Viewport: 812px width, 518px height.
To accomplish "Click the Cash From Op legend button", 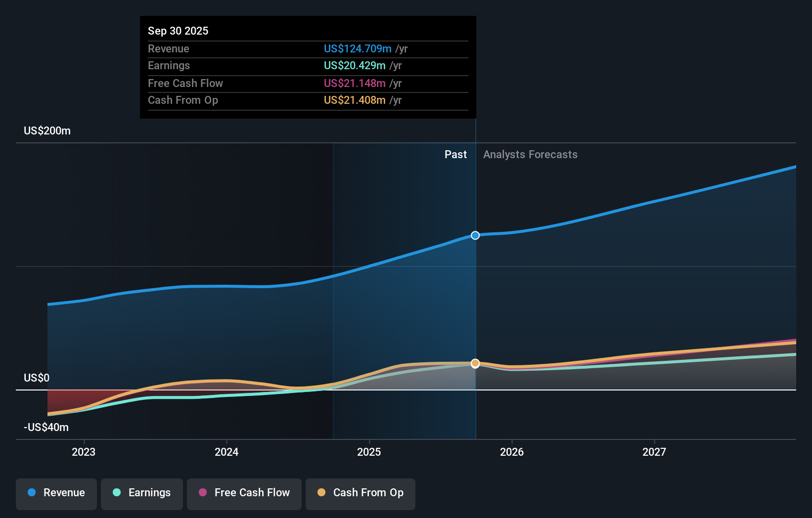I will (x=361, y=493).
